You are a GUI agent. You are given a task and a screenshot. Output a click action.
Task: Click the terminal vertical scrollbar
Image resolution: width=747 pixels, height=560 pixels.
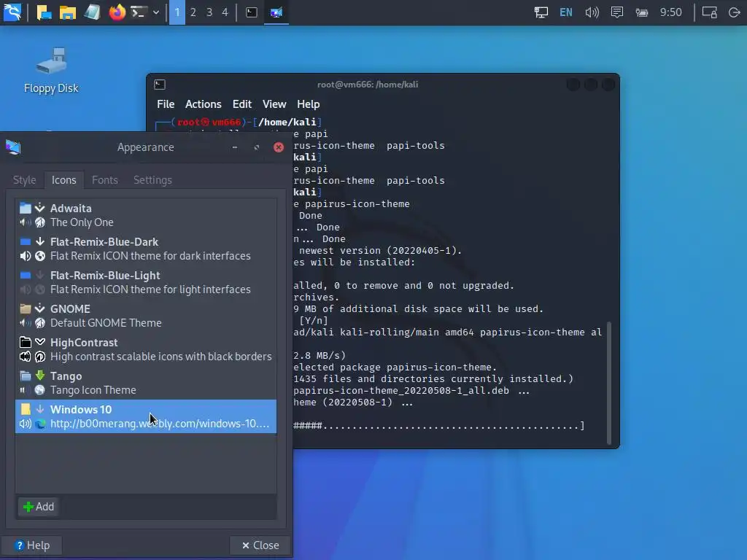pyautogui.click(x=608, y=384)
